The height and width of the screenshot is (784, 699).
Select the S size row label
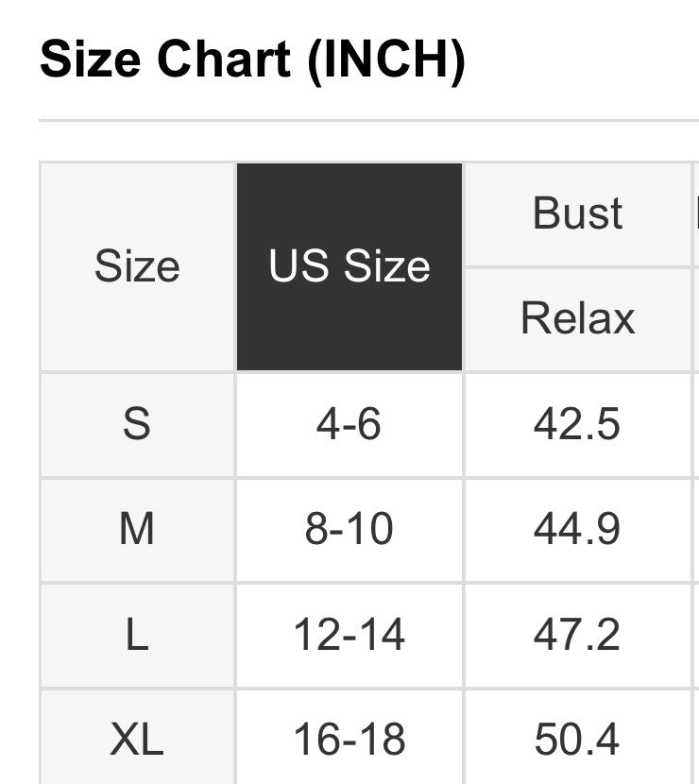(137, 425)
